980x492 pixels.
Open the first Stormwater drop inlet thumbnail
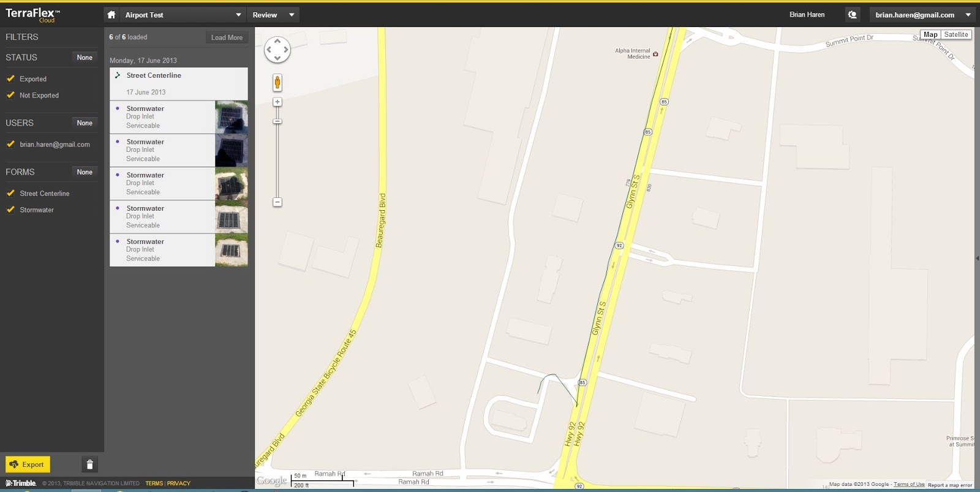(x=232, y=117)
